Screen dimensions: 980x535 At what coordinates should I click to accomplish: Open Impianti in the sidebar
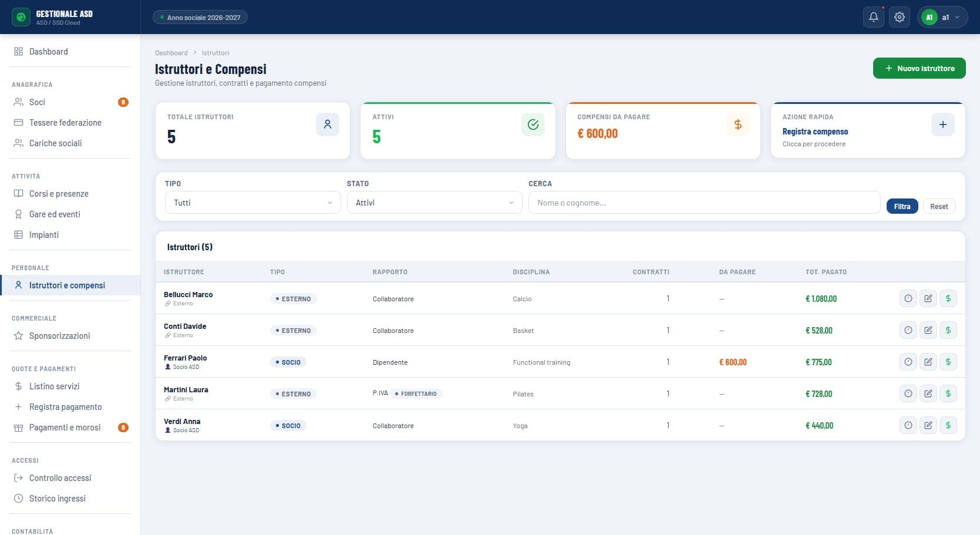70,235
